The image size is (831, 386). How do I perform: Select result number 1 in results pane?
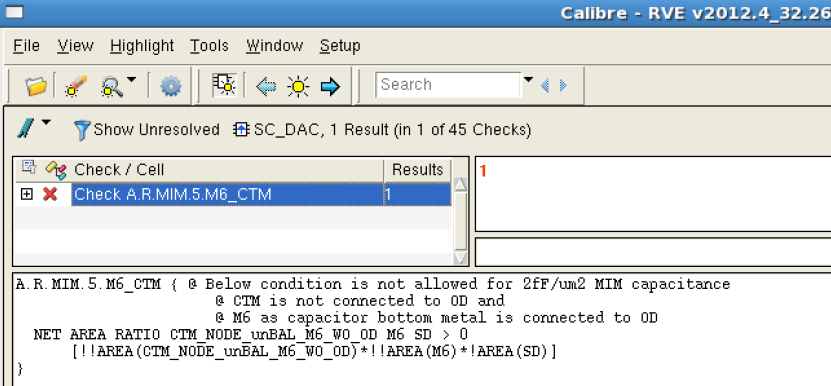click(x=483, y=171)
